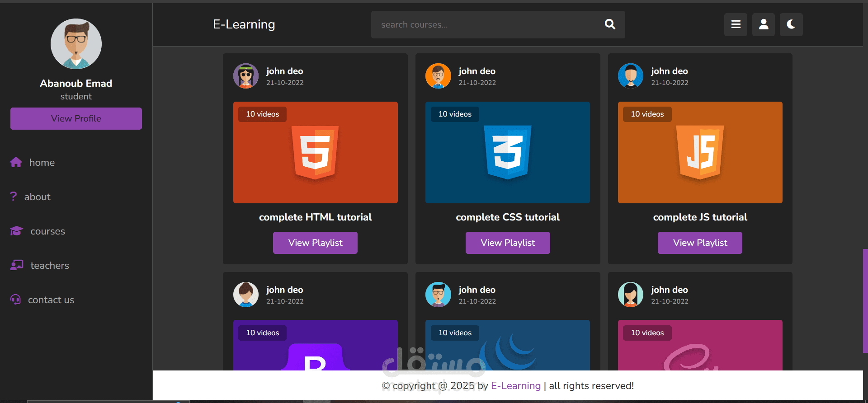Click 10 videos badge on Bootstrap card

(263, 333)
